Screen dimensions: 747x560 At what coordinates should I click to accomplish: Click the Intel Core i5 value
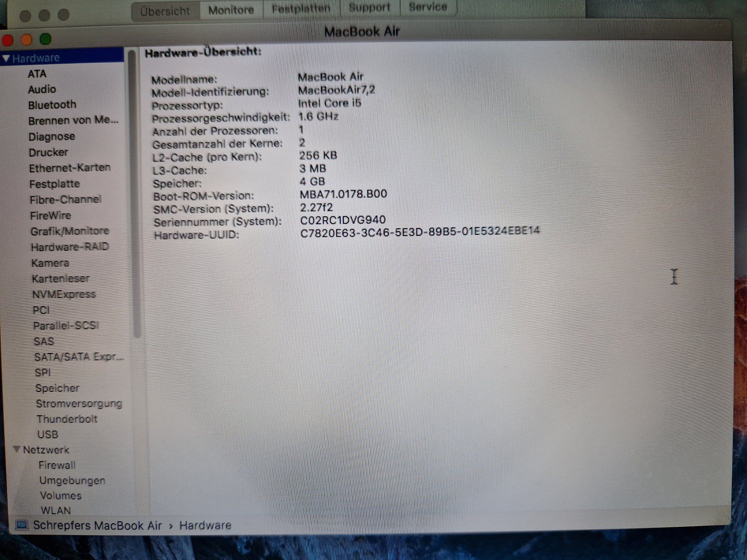point(330,103)
